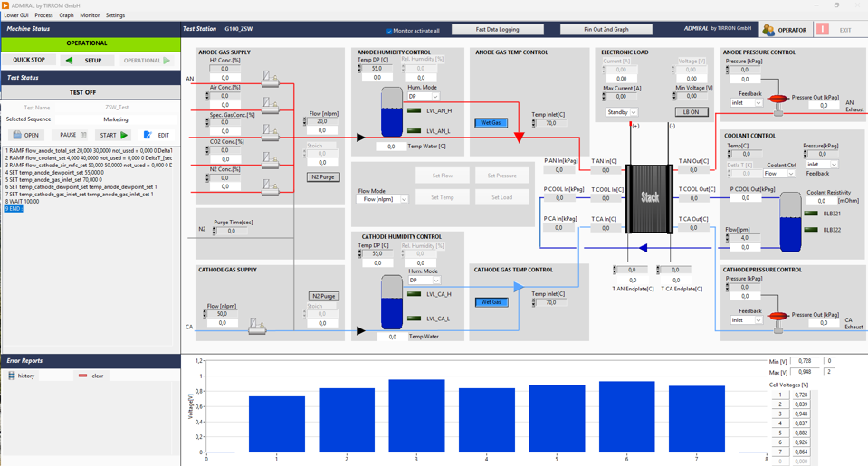Toggle the anode Wet Gas switch
The height and width of the screenshot is (466, 868).
point(491,122)
